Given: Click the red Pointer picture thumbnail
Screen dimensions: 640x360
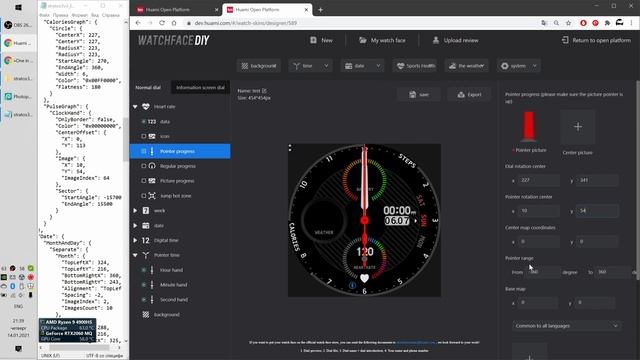Looking at the screenshot, I should point(529,127).
